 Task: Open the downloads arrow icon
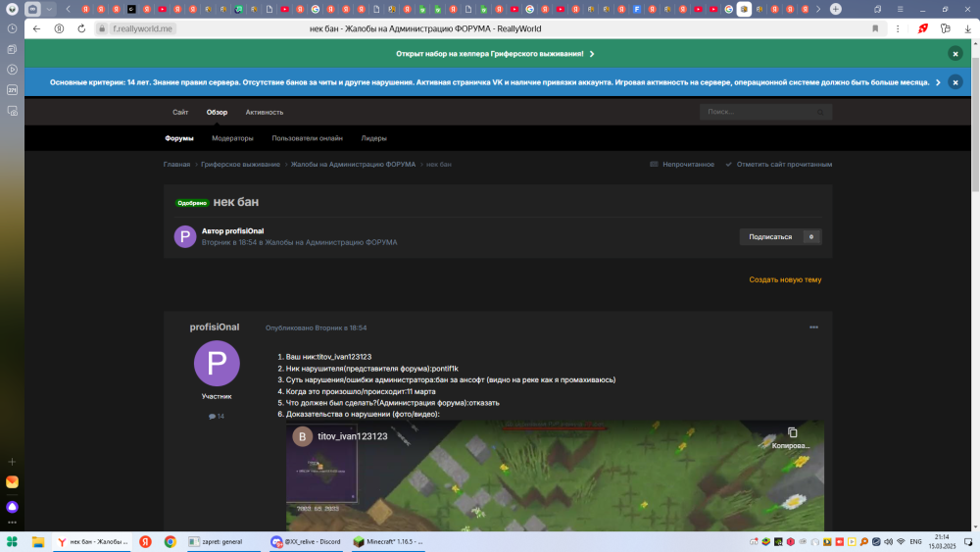967,28
